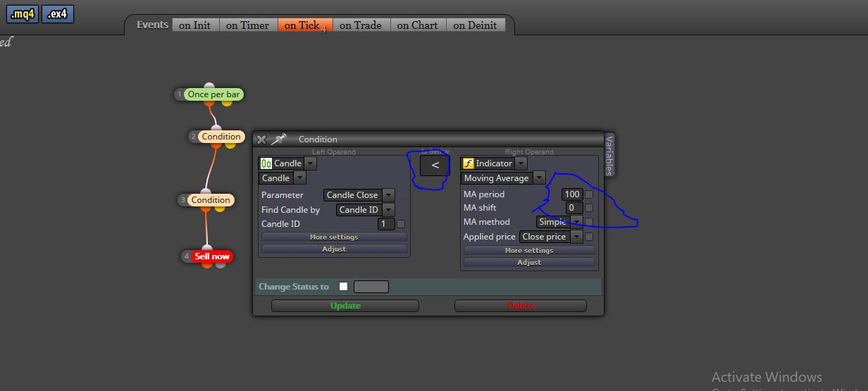Click orange output connector of block 3 Condition
This screenshot has width=868, height=391.
(x=206, y=209)
